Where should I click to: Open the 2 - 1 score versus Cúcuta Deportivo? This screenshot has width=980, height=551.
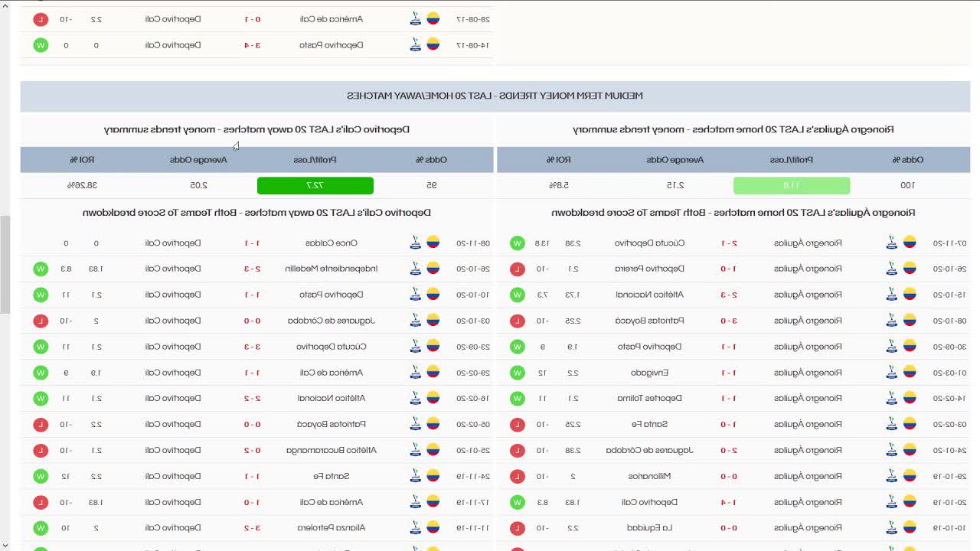coord(729,243)
